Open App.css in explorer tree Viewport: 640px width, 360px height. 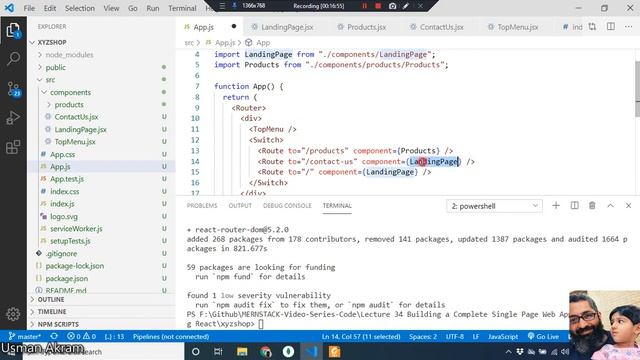coord(62,154)
